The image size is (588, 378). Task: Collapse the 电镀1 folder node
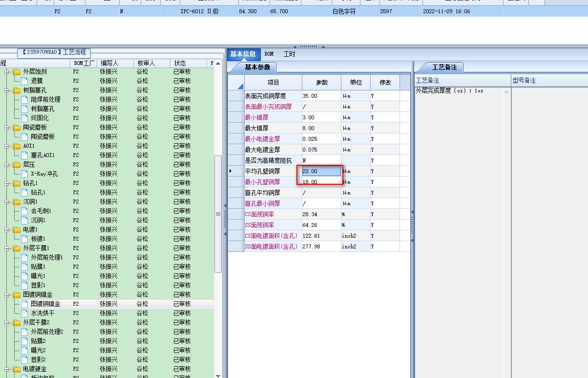point(7,230)
